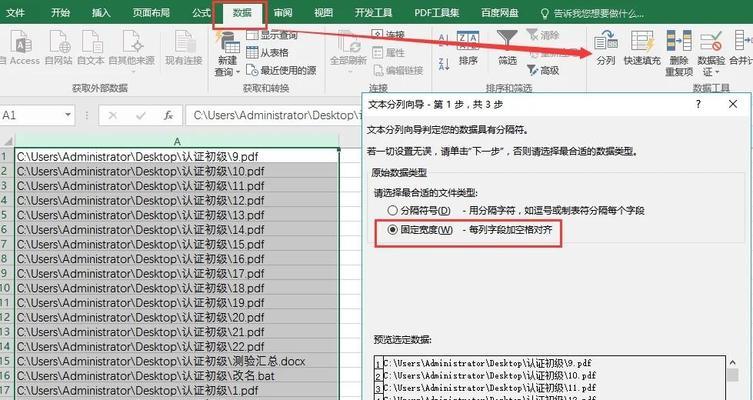The height and width of the screenshot is (400, 753).
Task: Click 清除 filter option
Action: coord(543,35)
